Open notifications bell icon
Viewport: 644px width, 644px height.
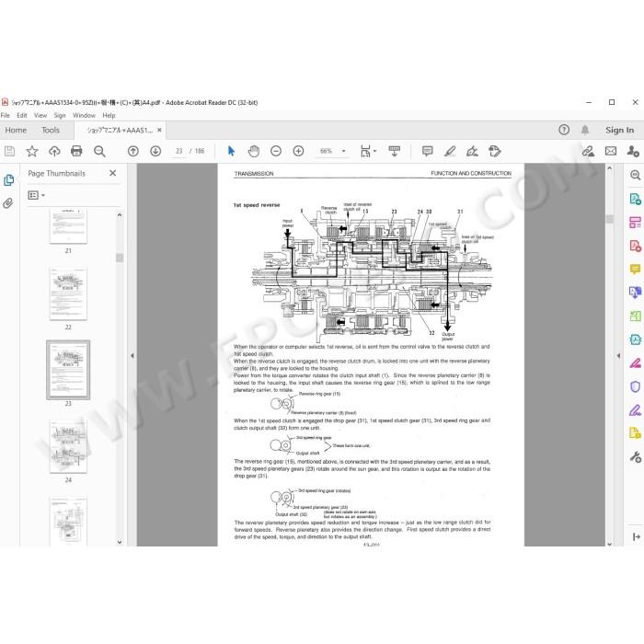tap(585, 131)
